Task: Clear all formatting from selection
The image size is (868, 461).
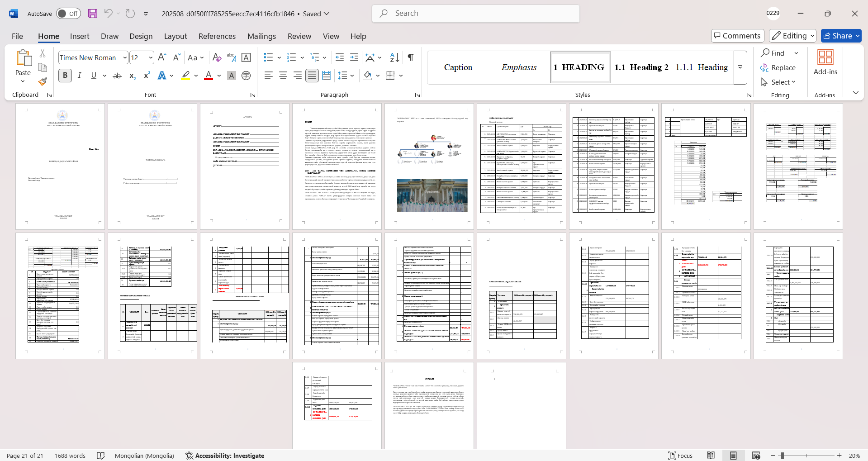Action: (217, 57)
